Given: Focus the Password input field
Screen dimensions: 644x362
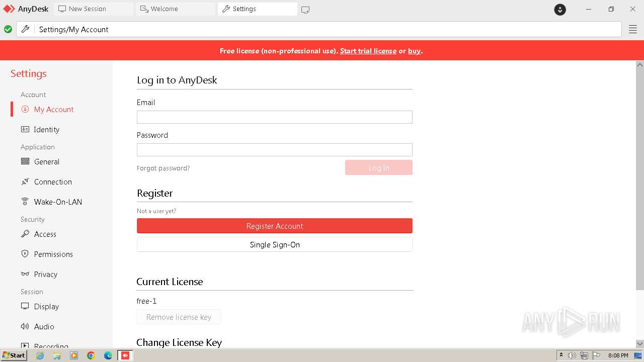Looking at the screenshot, I should coord(275,150).
